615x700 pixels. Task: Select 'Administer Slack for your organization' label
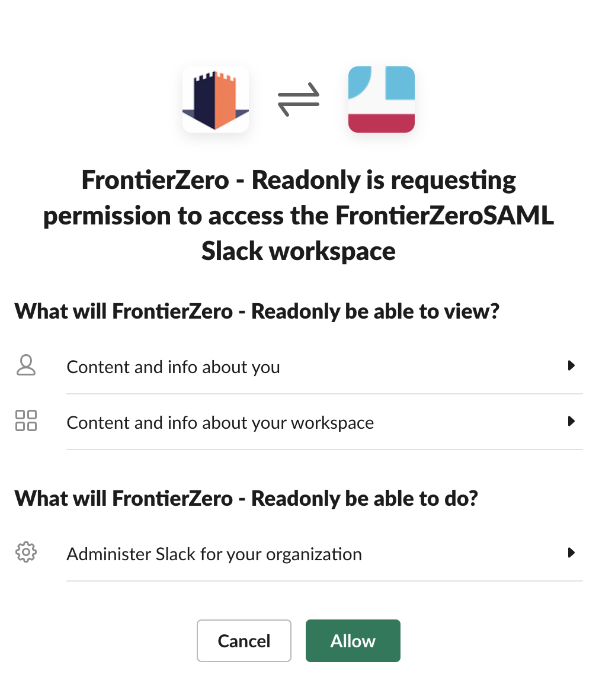click(214, 554)
